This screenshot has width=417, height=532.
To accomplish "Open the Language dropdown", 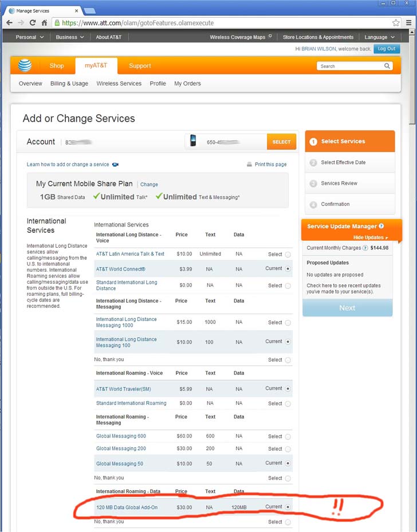I will click(379, 37).
